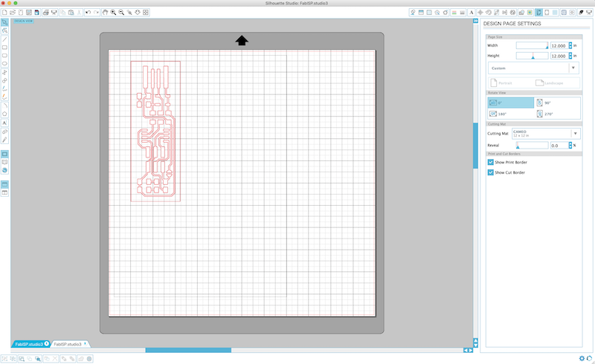Image resolution: width=595 pixels, height=364 pixels.
Task: Choose Landscape orientation
Action: (x=549, y=82)
